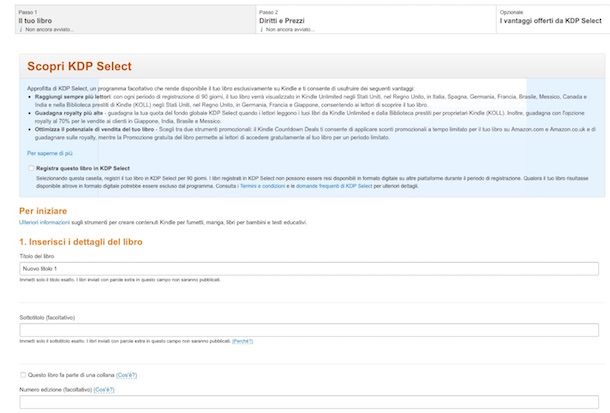
Task: Click 'Ulteriori informazioni' under Per iniziare
Action: pos(41,222)
